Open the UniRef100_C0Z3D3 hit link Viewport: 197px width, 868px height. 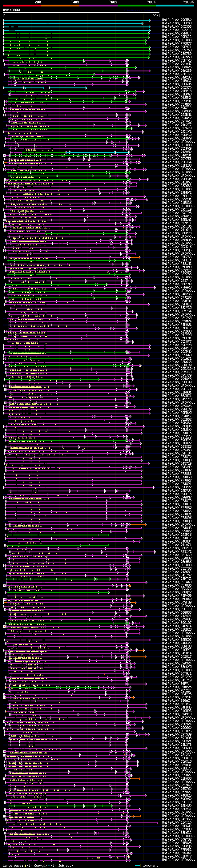point(177,26)
